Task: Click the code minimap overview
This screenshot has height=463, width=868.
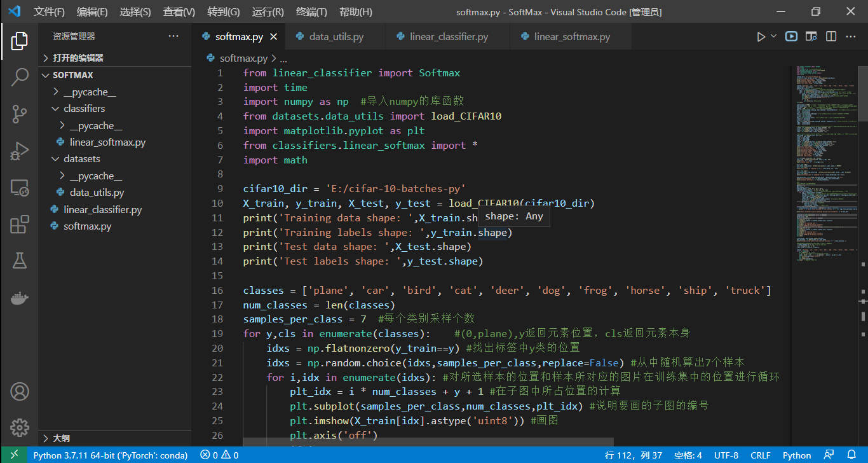Action: (826, 165)
